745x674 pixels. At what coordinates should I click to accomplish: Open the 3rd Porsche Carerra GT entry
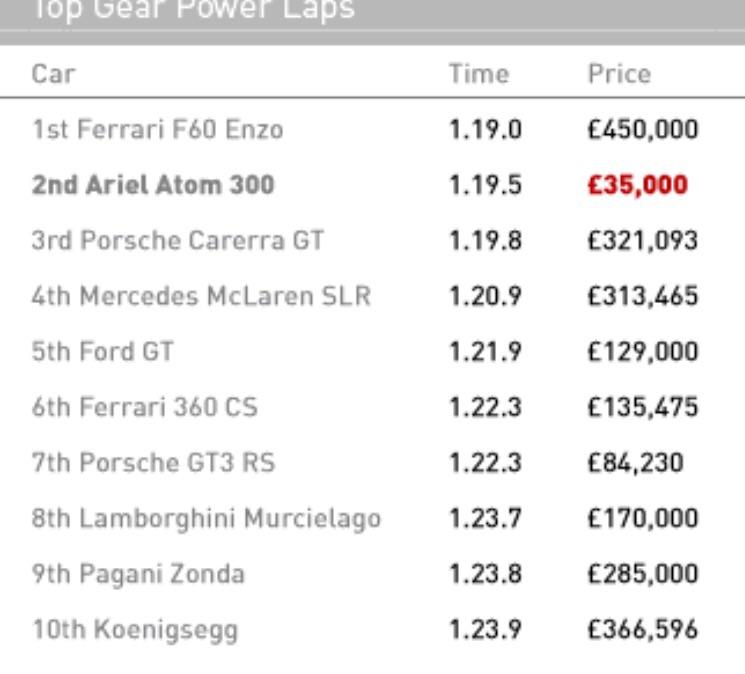(372, 240)
